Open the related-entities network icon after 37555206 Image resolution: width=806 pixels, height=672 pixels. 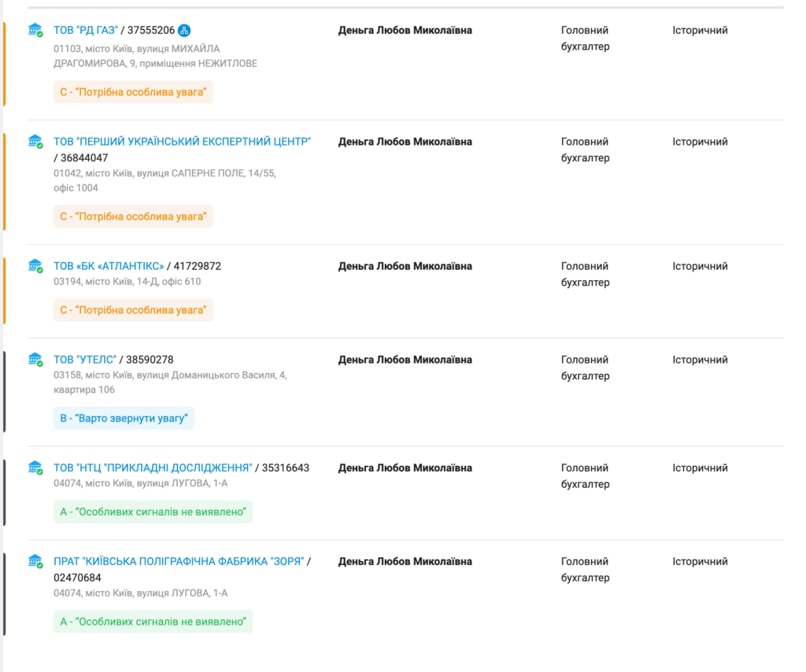pos(184,31)
